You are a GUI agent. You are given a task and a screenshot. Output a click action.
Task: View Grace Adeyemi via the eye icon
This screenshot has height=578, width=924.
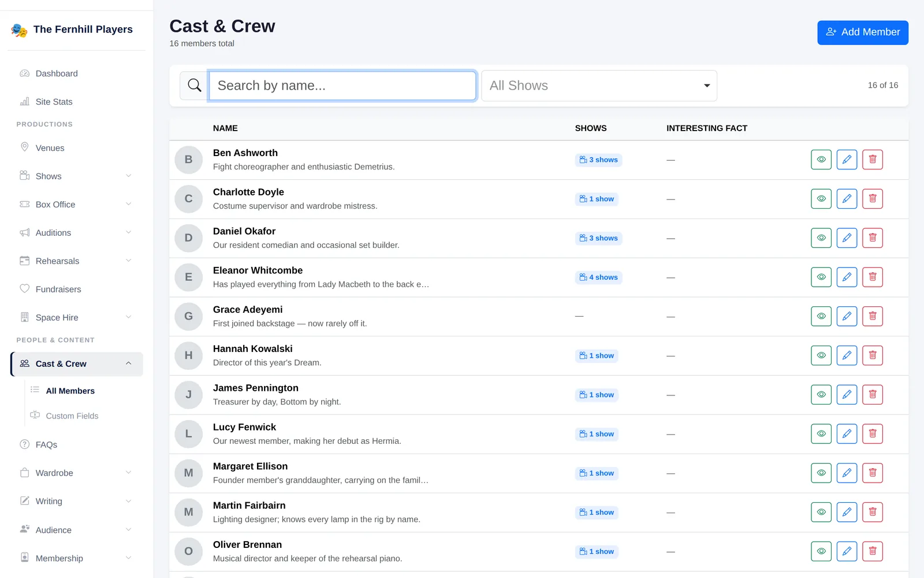click(821, 316)
